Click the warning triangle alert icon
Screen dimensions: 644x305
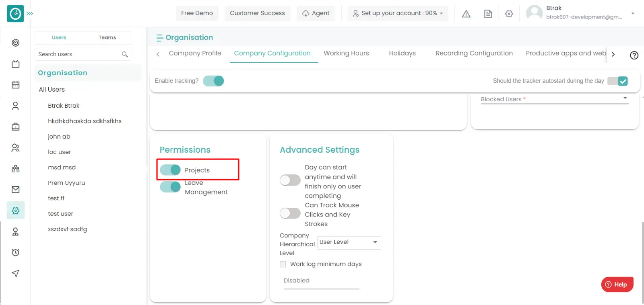[466, 14]
